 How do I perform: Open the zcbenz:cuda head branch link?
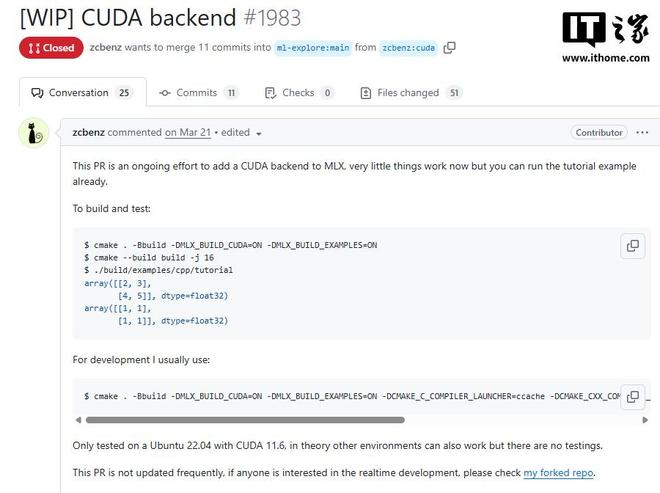(x=408, y=47)
